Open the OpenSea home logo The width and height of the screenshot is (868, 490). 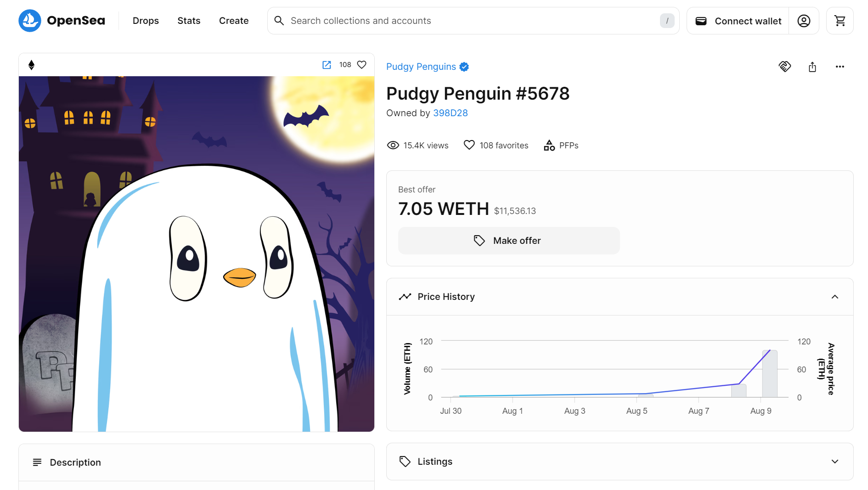[62, 21]
